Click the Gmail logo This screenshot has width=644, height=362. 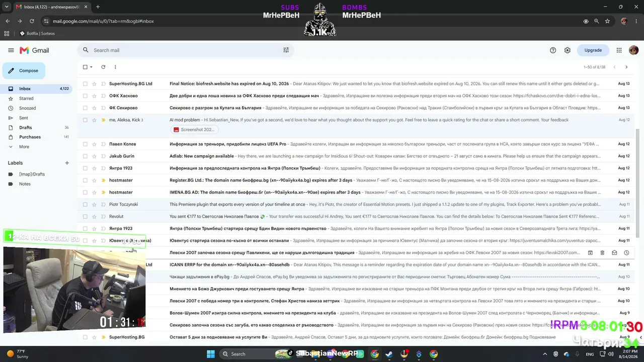(34, 50)
